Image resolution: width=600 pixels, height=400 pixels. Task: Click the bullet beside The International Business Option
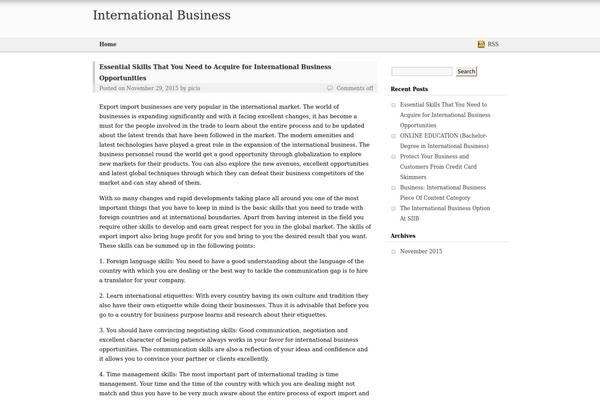[x=393, y=209]
